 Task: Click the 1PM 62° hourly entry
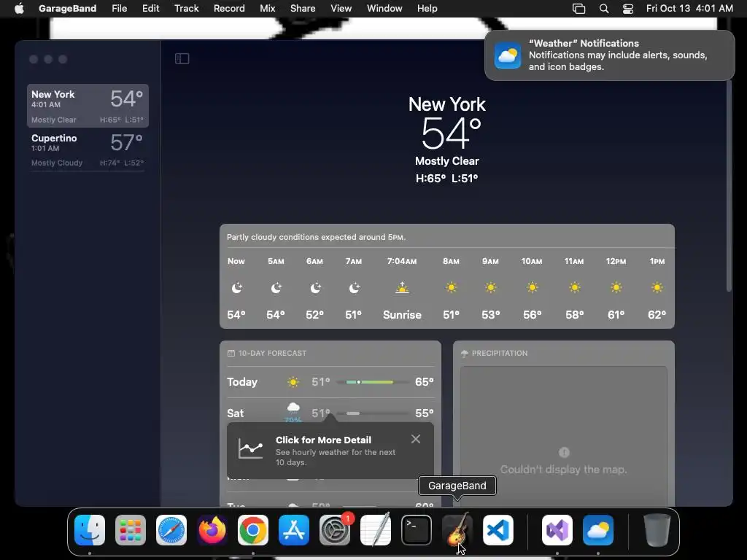pyautogui.click(x=657, y=287)
